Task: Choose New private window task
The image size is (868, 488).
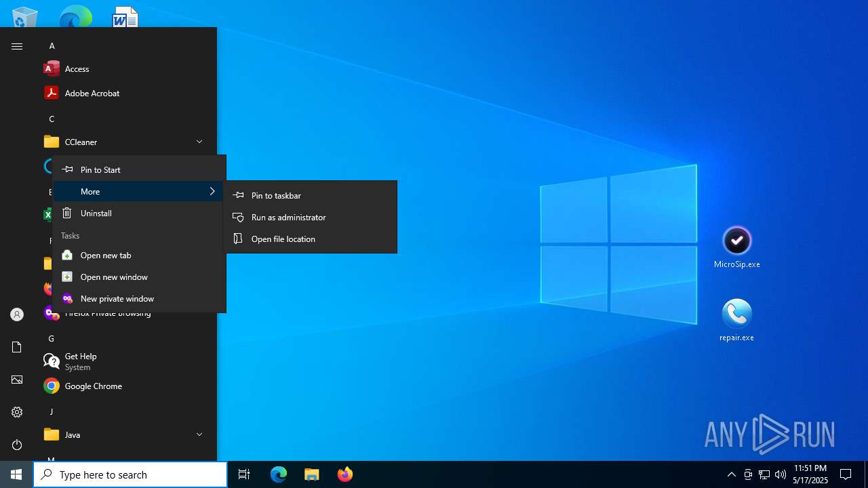Action: pyautogui.click(x=139, y=298)
